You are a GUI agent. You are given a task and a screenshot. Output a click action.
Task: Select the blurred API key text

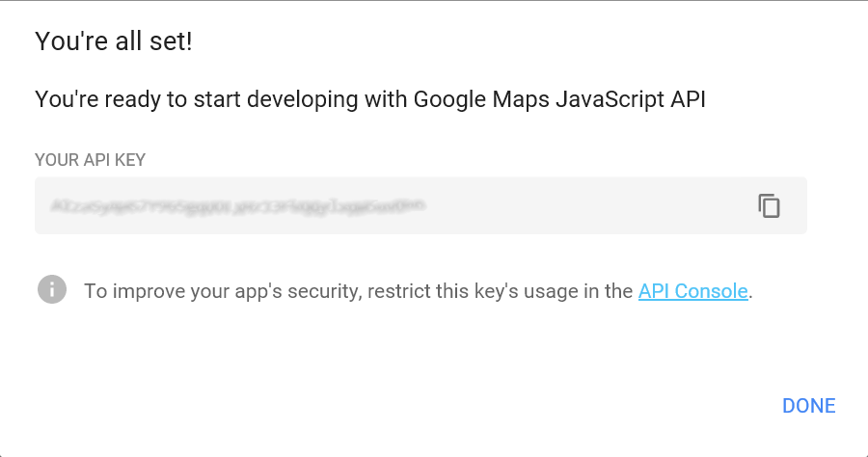coord(237,205)
